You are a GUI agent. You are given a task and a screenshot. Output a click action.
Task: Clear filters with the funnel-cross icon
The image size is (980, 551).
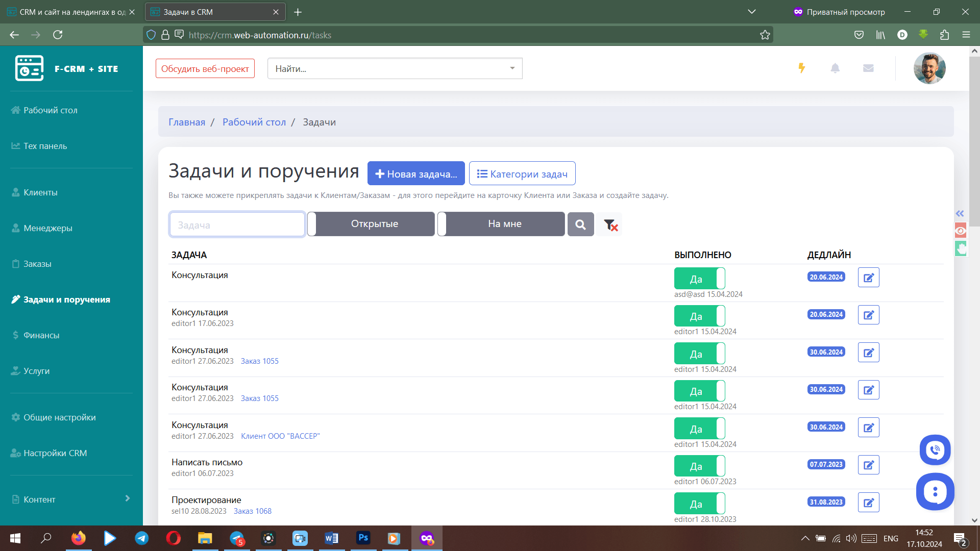pos(610,224)
